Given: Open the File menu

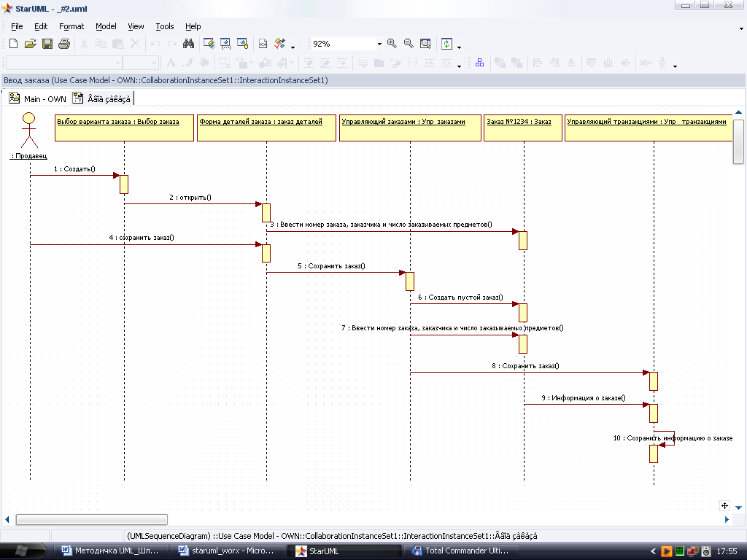Looking at the screenshot, I should coord(17,27).
